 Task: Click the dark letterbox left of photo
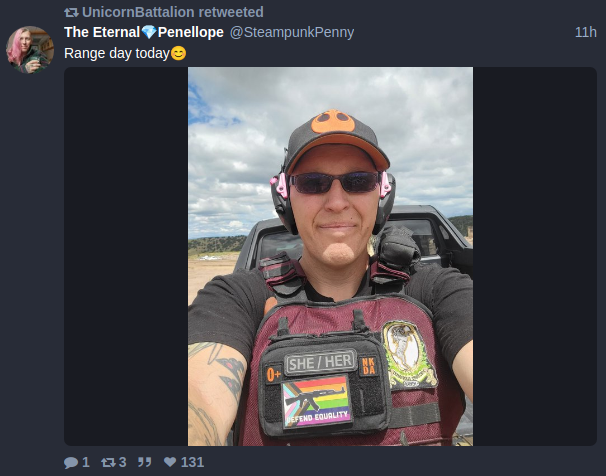point(126,257)
